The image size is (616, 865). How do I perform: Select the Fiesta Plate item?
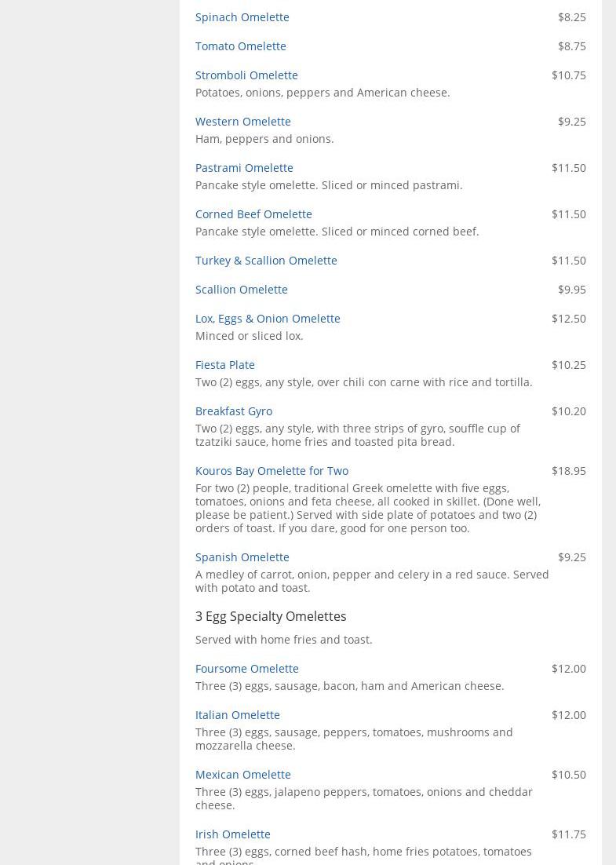[224, 364]
